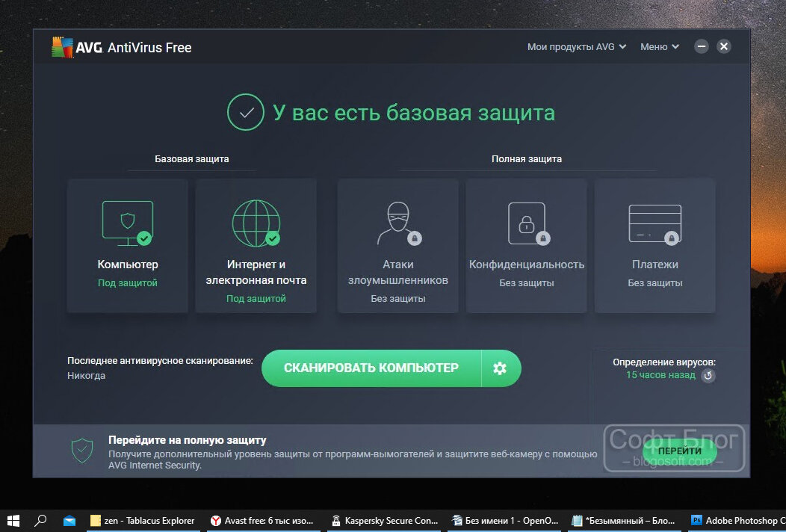Screen dimensions: 786x532
Task: Click the Конфиденциальность padlock icon
Action: (x=527, y=223)
